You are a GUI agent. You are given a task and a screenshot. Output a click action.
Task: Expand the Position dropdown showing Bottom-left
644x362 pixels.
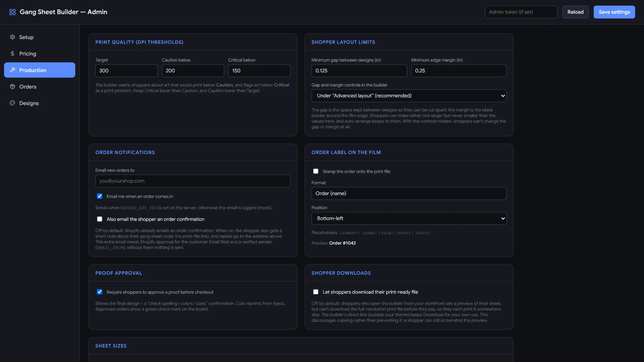[409, 218]
